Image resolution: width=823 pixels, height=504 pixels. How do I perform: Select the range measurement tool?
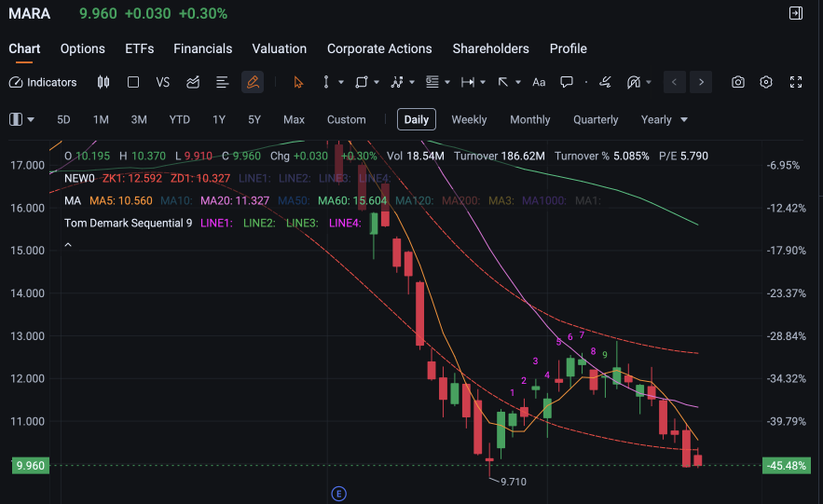pyautogui.click(x=468, y=82)
